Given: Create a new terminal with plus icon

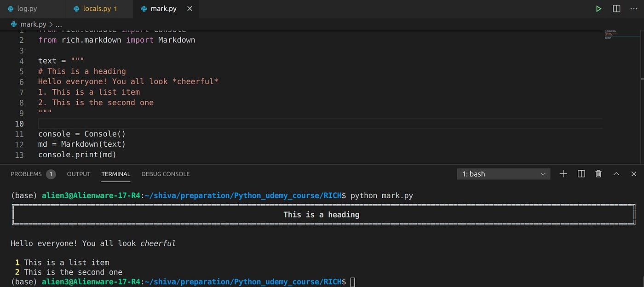Looking at the screenshot, I should [563, 174].
